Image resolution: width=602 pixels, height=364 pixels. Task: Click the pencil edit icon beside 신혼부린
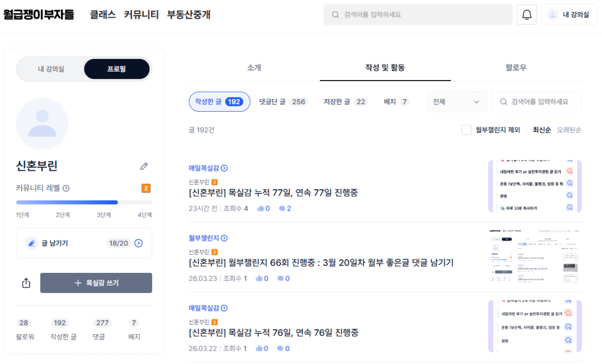(144, 166)
